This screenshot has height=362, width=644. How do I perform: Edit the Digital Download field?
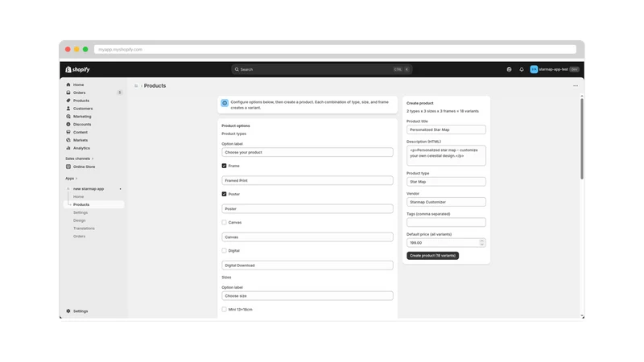[x=308, y=265]
